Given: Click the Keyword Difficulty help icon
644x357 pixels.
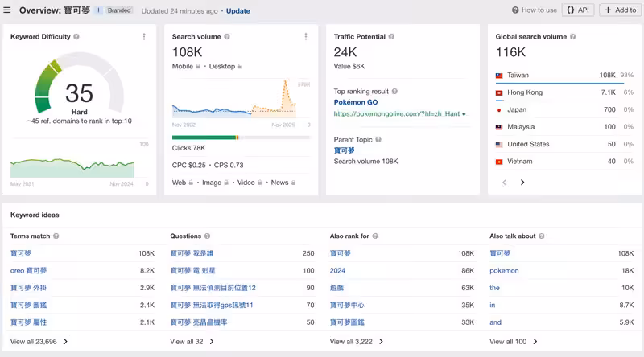Looking at the screenshot, I should 76,36.
